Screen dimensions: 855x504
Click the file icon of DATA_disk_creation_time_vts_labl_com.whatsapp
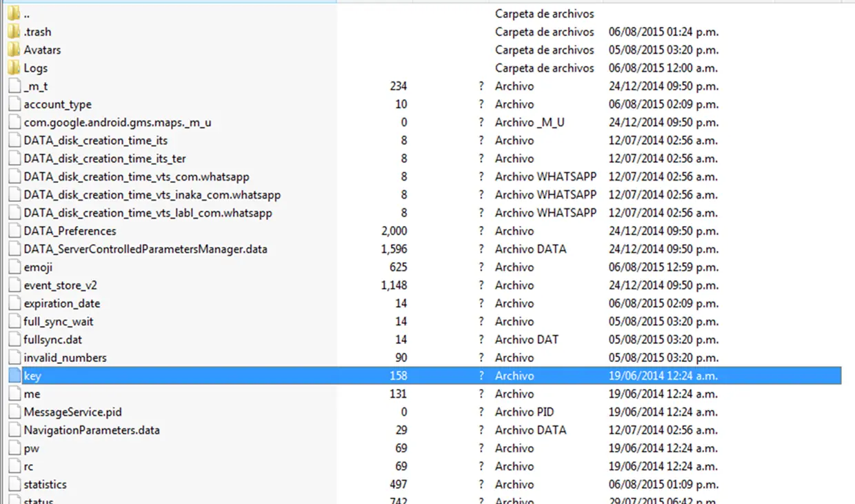pyautogui.click(x=14, y=212)
